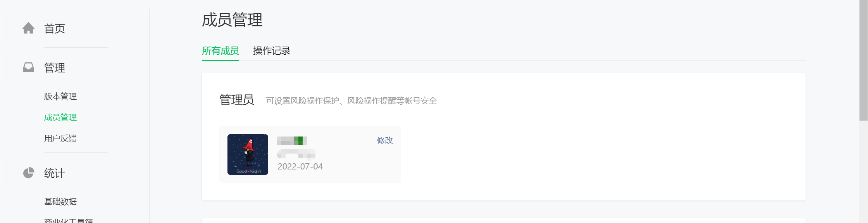868x223 pixels.
Task: Click the 修改 link on administrator card
Action: (x=385, y=140)
